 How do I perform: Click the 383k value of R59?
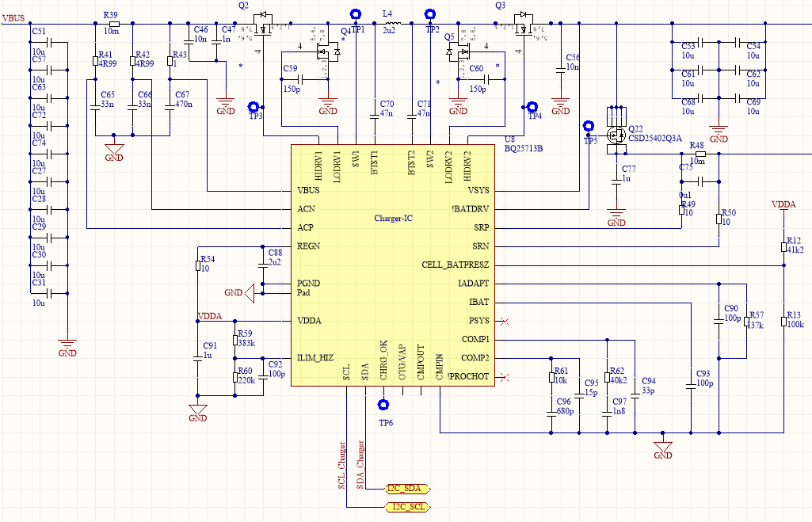coord(246,343)
